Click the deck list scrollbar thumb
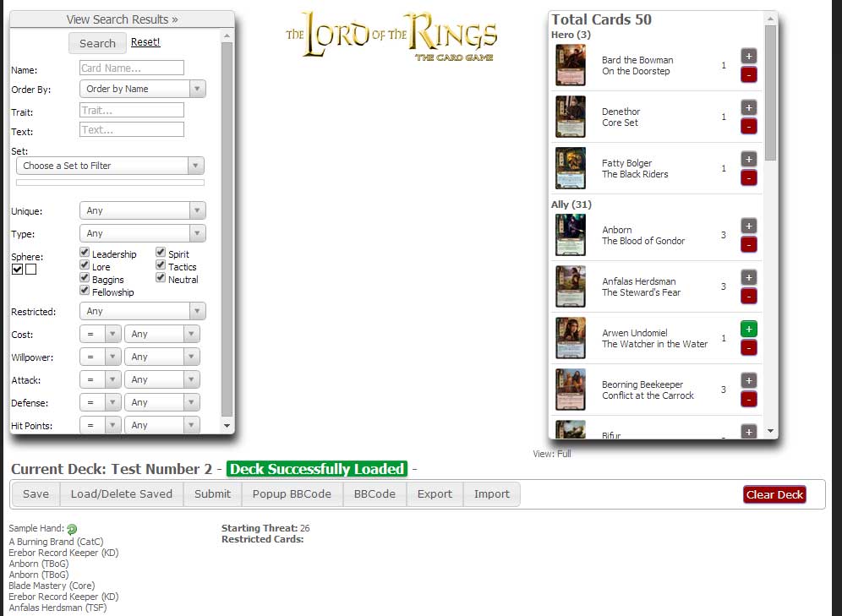The width and height of the screenshot is (842, 616). 771,93
